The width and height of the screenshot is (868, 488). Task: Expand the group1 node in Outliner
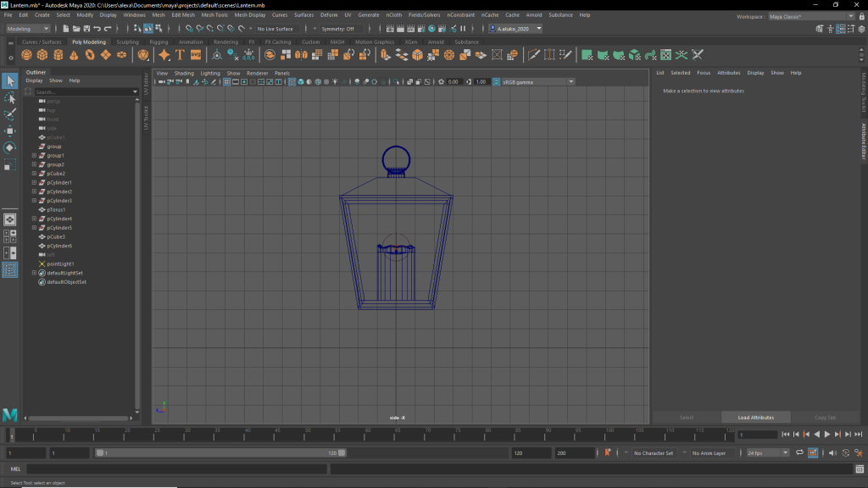tap(34, 156)
